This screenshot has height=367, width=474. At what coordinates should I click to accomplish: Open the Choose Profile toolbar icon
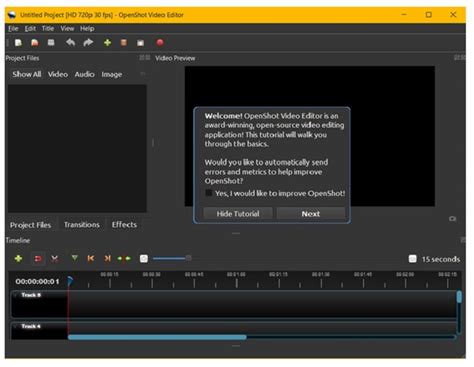pyautogui.click(x=124, y=43)
